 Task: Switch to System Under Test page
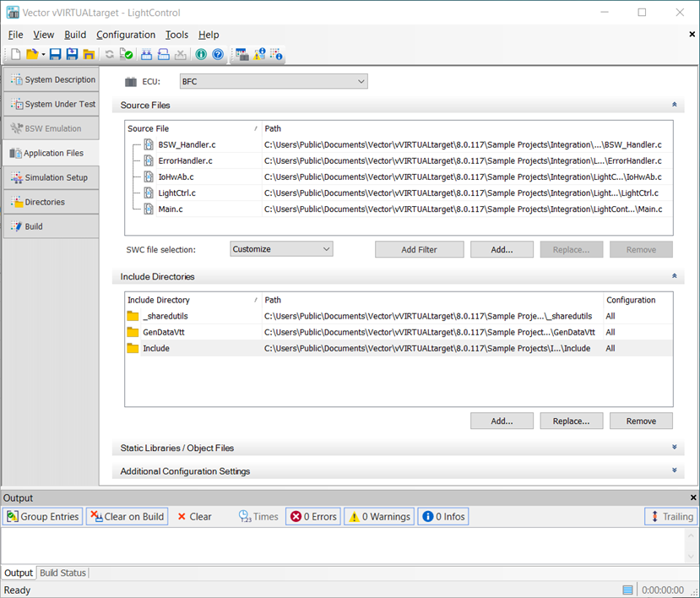click(52, 104)
